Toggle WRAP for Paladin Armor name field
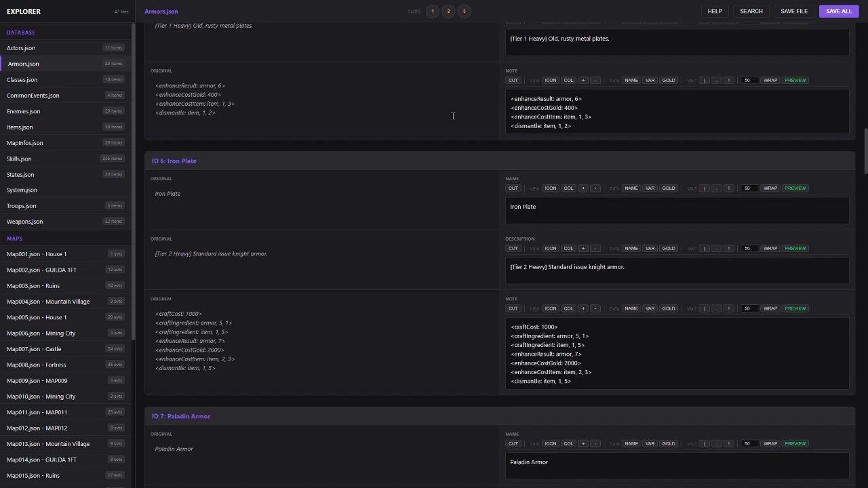The image size is (868, 488). 770,443
